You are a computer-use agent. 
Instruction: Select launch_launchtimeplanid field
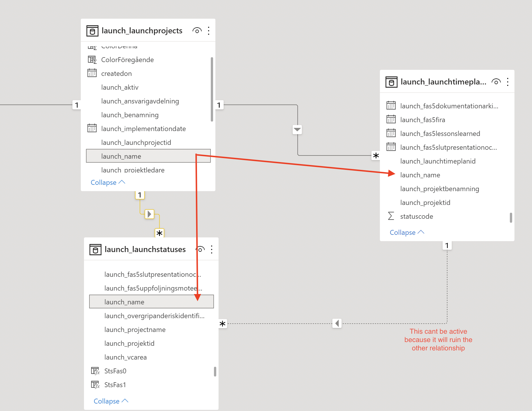(x=447, y=161)
